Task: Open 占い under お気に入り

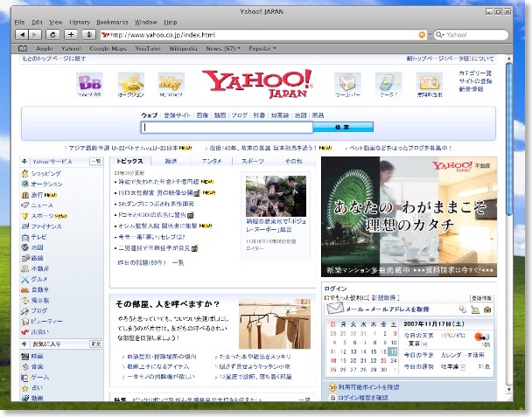Action: point(37,387)
